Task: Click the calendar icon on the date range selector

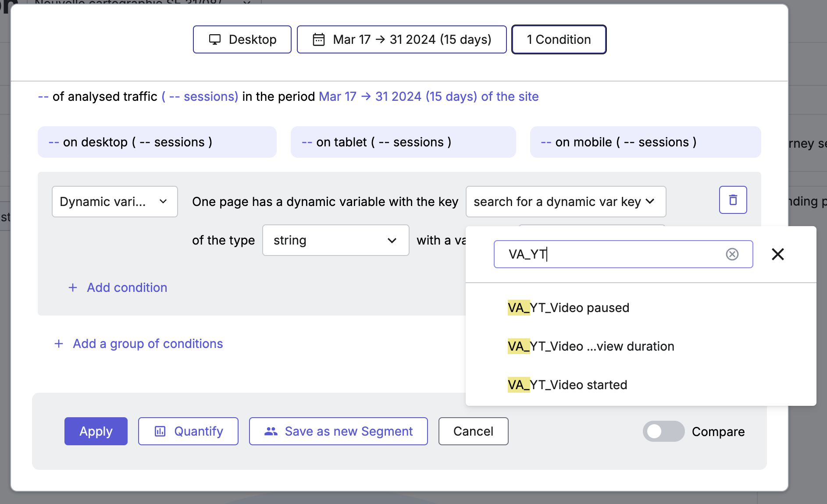Action: pos(319,39)
